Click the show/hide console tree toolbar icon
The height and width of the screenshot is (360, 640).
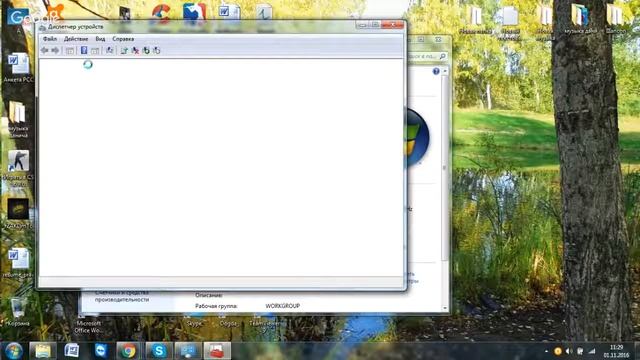coord(70,51)
